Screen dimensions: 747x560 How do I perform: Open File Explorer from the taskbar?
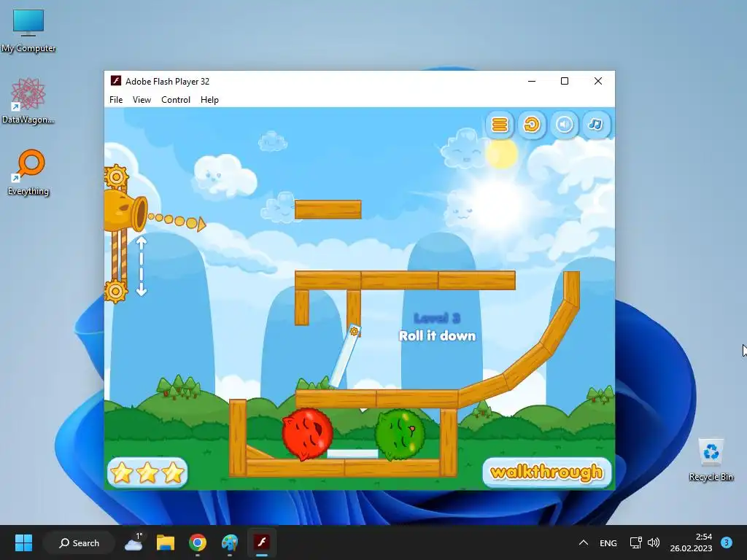pyautogui.click(x=166, y=542)
